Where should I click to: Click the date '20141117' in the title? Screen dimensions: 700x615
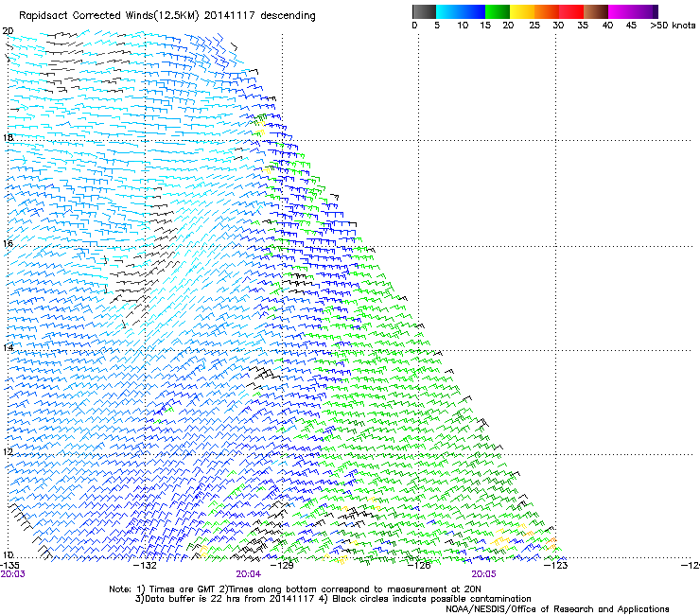229,16
